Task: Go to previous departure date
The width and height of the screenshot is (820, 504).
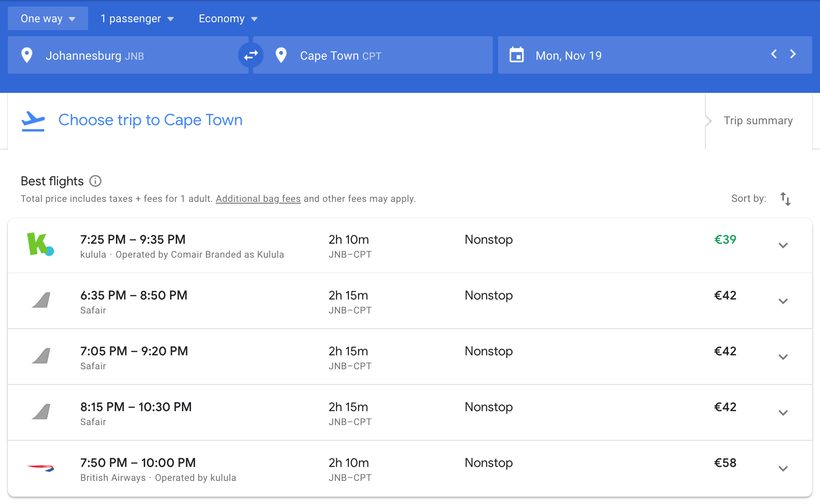Action: pos(774,54)
